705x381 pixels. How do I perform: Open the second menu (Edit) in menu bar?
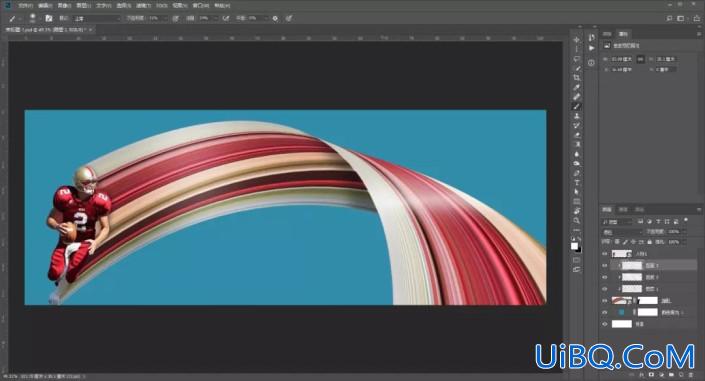pos(45,5)
